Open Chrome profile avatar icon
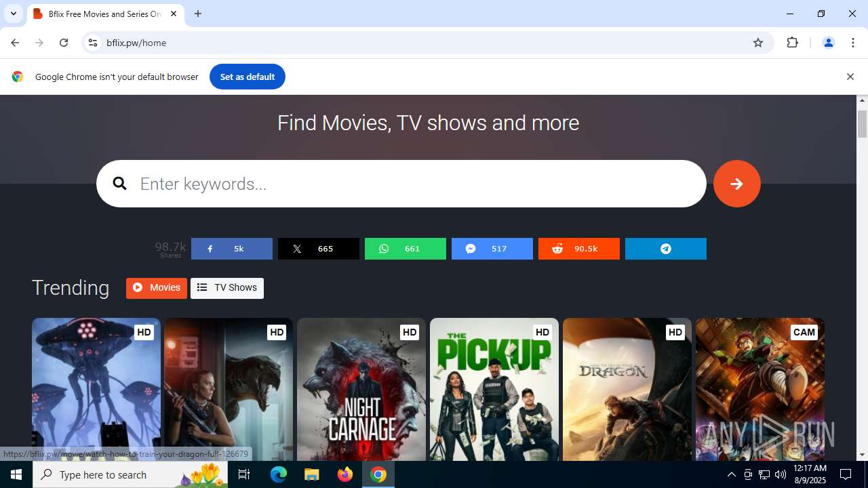Screen dimensions: 868x488 click(x=828, y=43)
